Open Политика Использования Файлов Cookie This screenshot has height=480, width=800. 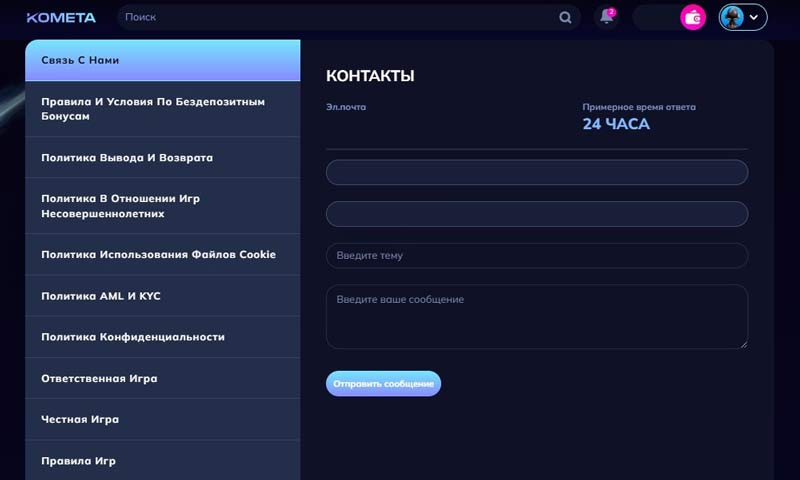(163, 255)
